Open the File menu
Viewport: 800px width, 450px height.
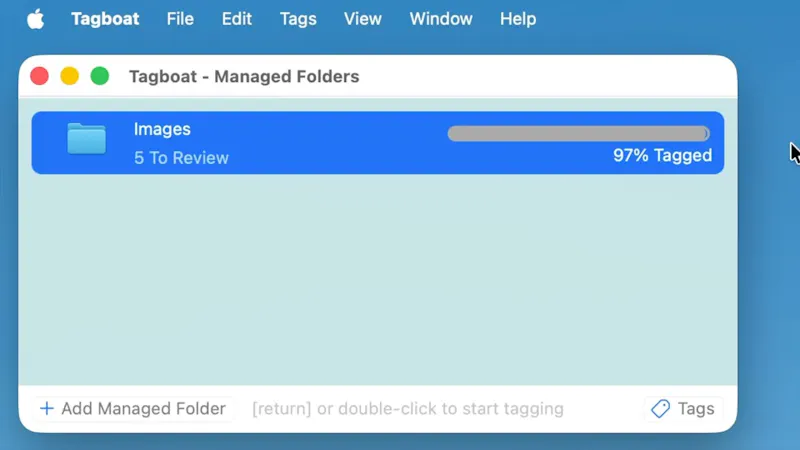click(180, 19)
